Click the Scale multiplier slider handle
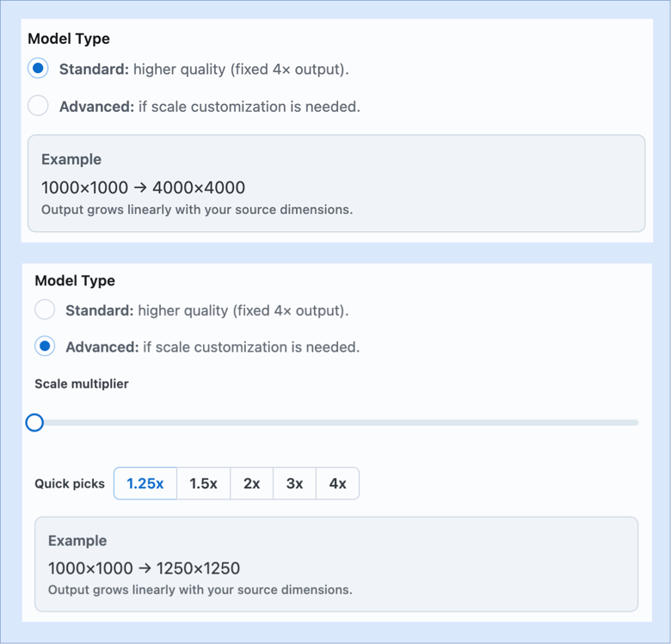 [x=34, y=422]
